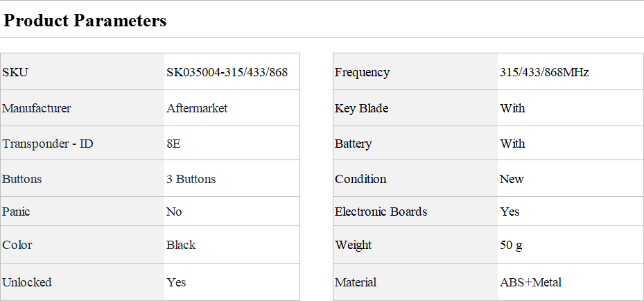Select the 315/433/868MHz frequency value

pos(544,72)
